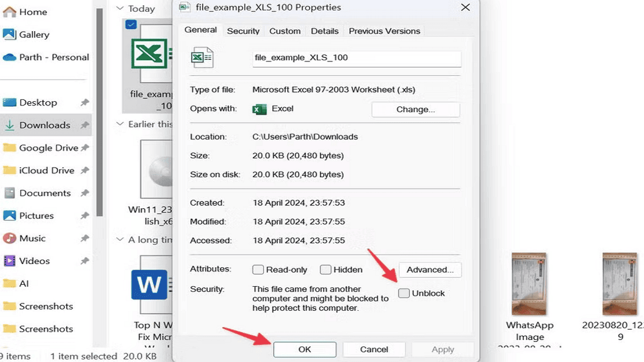644x362 pixels.
Task: Enable the Read-only attribute checkbox
Action: point(258,270)
